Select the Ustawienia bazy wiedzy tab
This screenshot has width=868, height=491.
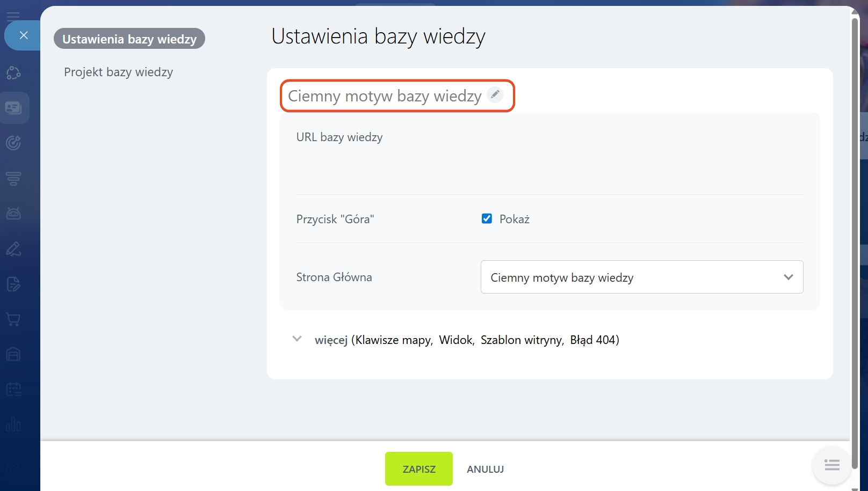129,39
